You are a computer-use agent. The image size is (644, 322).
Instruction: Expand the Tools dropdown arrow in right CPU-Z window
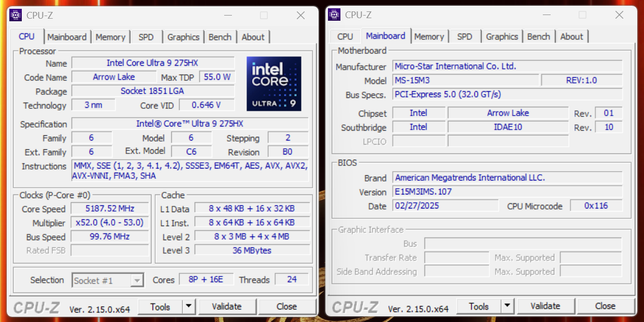507,306
